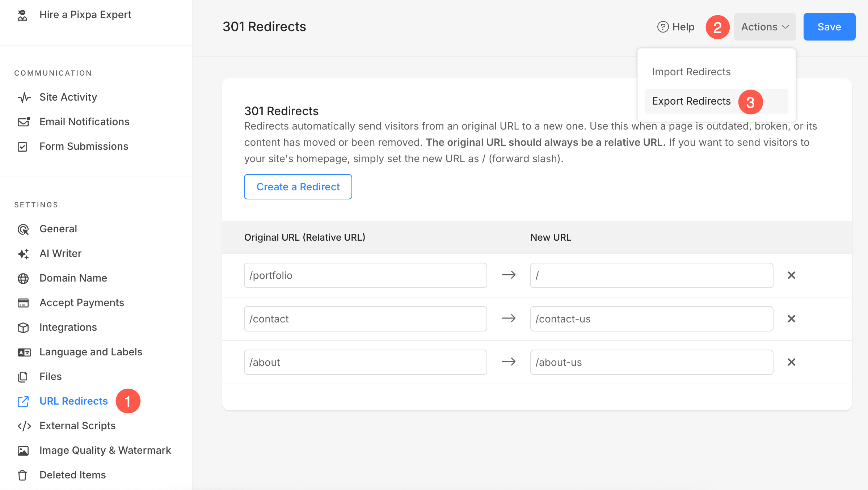Remove the /portfolio redirect row

tap(791, 275)
